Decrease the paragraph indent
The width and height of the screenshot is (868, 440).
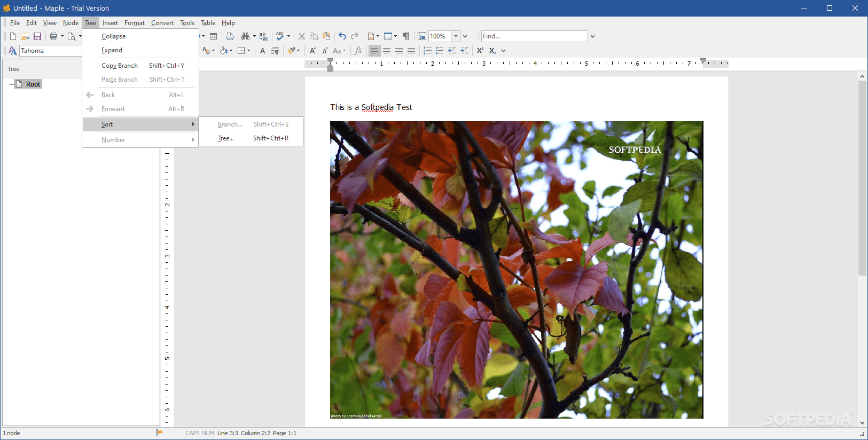coord(452,51)
